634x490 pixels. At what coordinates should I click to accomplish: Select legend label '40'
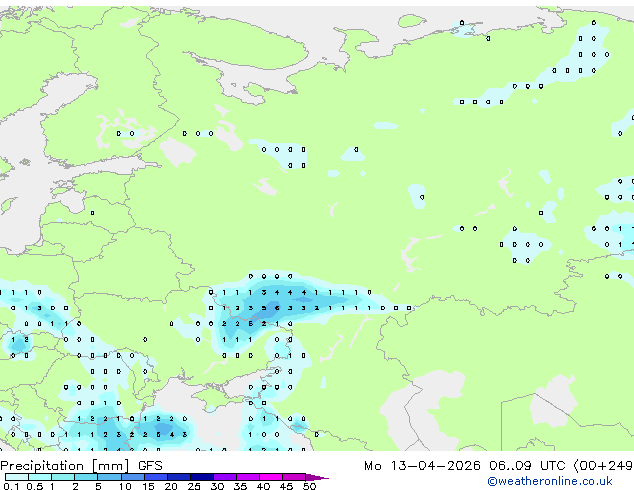(x=263, y=486)
